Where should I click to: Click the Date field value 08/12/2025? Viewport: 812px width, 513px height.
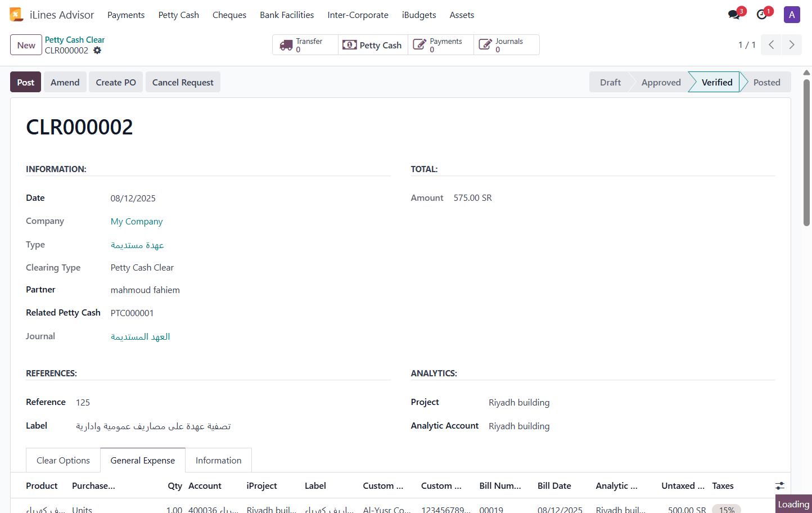133,198
